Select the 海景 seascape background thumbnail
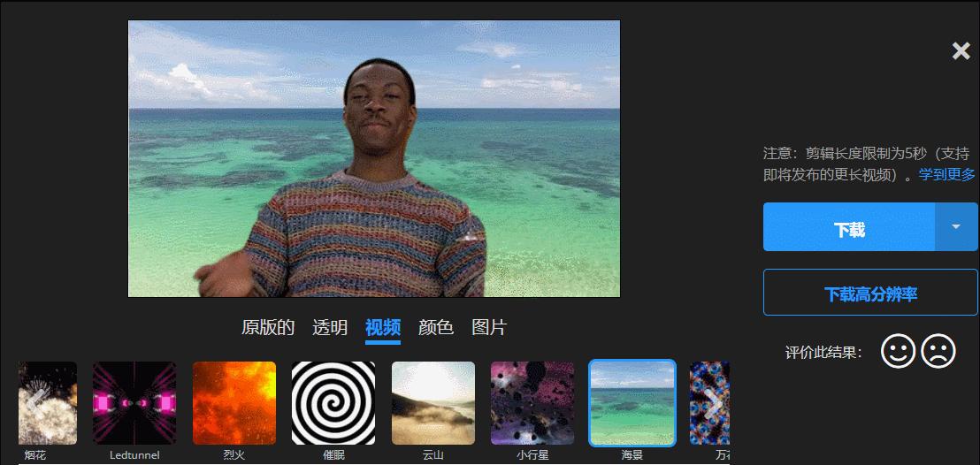 632,403
